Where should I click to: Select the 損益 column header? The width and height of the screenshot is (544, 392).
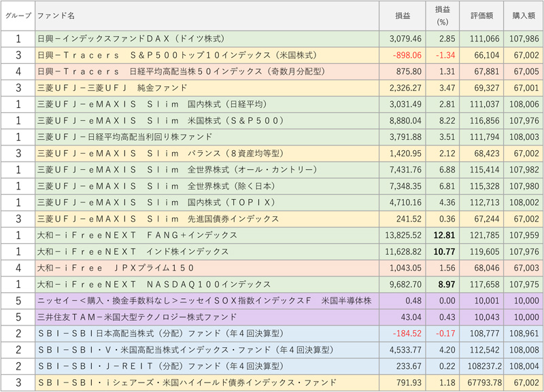[x=403, y=16]
